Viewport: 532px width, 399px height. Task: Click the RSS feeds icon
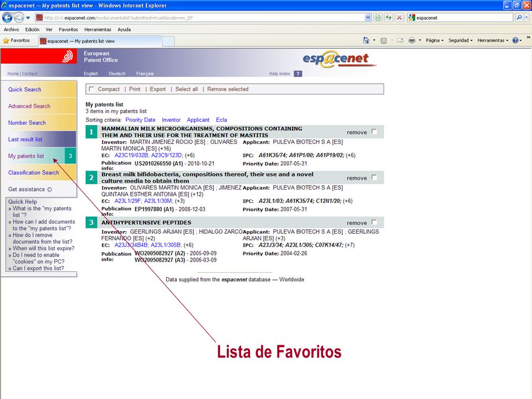383,40
